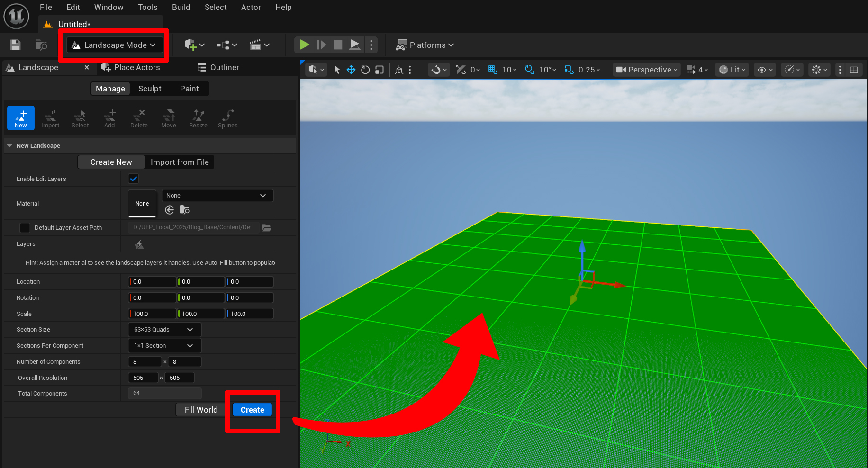The height and width of the screenshot is (468, 868).
Task: Open the Sections Per Component dropdown
Action: pos(164,346)
